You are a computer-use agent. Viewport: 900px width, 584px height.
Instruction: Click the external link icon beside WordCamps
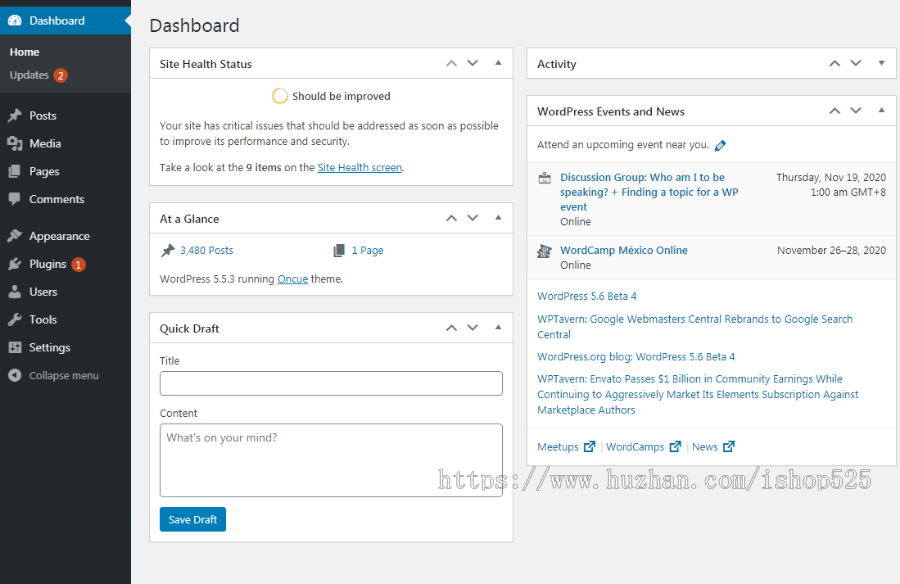pyautogui.click(x=675, y=446)
